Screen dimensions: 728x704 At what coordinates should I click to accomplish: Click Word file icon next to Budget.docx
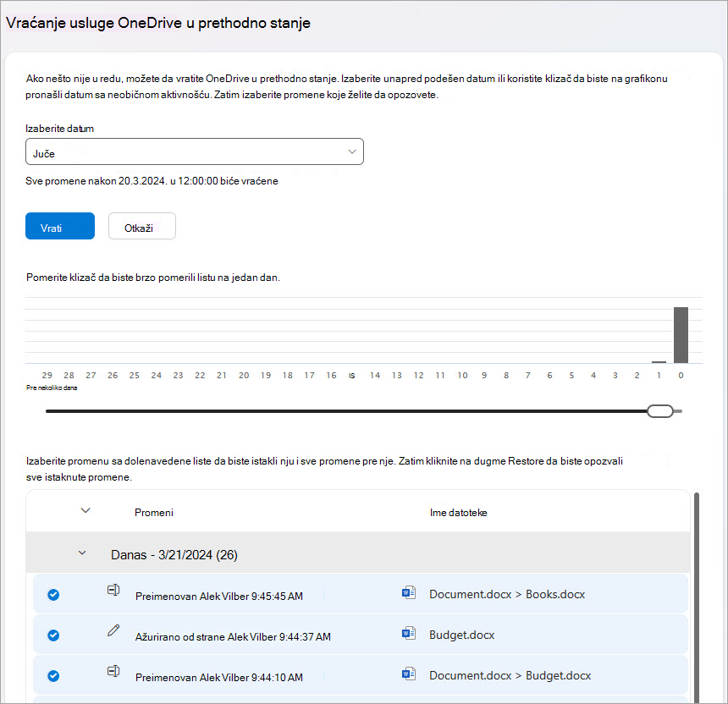[409, 633]
